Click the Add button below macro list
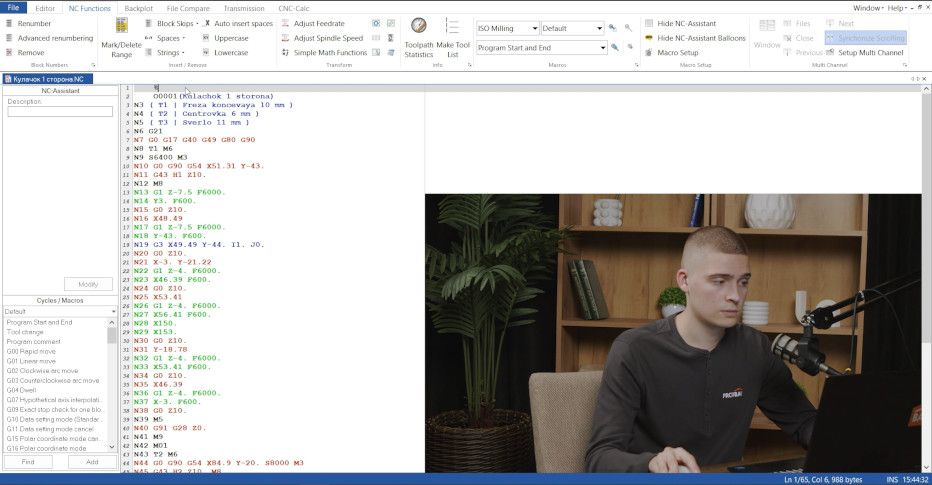 pyautogui.click(x=92, y=462)
